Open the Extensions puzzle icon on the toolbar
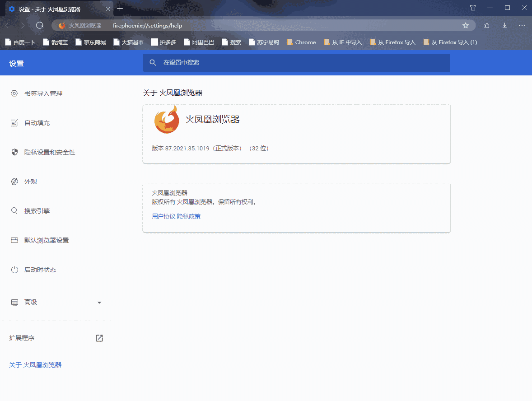 click(486, 26)
